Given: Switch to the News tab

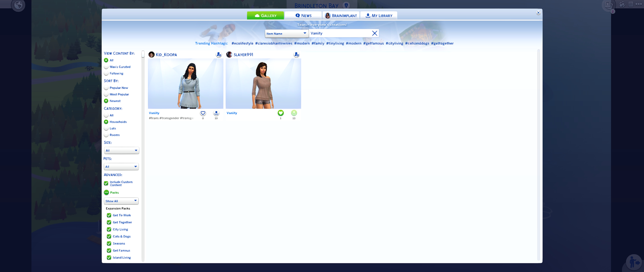Looking at the screenshot, I should pyautogui.click(x=303, y=15).
